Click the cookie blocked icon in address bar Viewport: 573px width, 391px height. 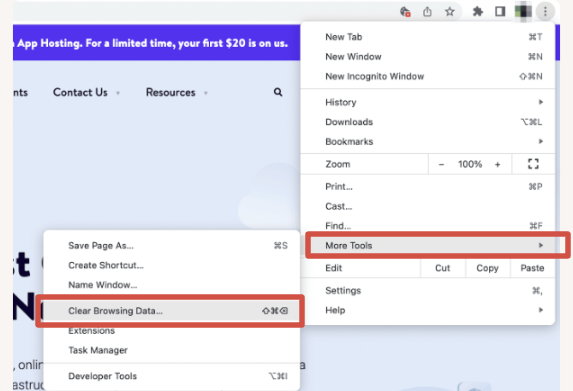coord(405,12)
